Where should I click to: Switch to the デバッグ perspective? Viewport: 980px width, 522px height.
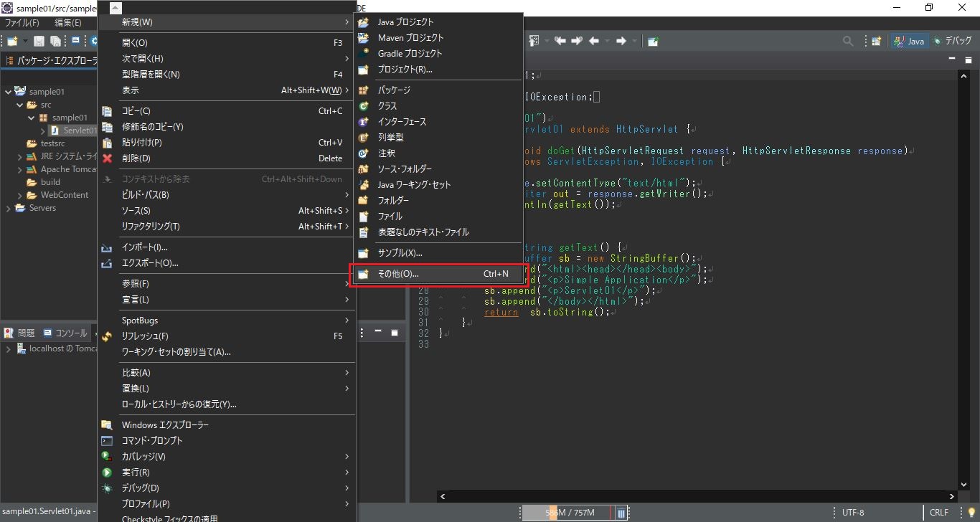tap(951, 41)
